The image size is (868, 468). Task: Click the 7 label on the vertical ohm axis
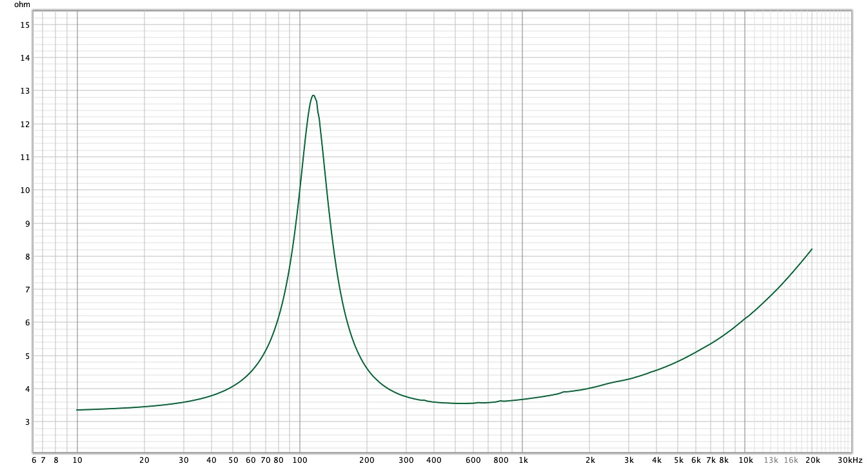(27, 290)
